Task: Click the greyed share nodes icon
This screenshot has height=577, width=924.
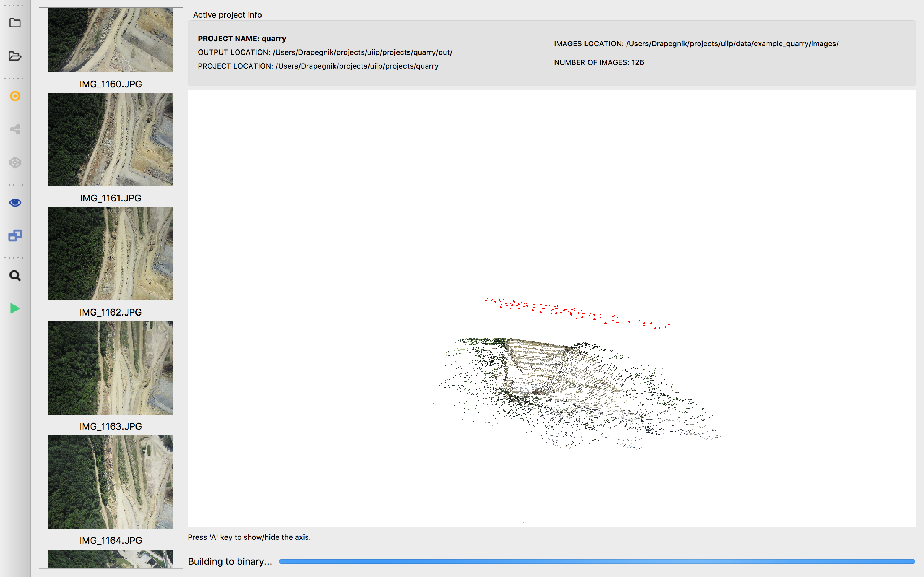Action: (15, 129)
